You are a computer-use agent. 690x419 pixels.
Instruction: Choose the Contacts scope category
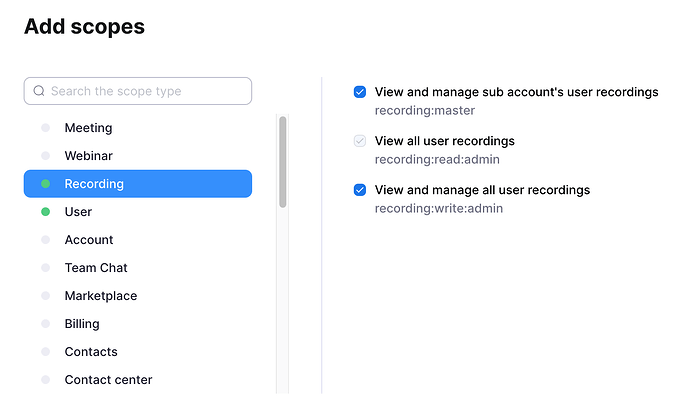coord(91,352)
